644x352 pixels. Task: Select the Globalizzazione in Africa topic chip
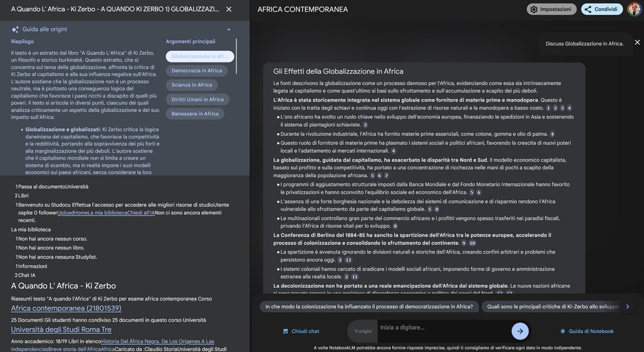[x=200, y=57]
